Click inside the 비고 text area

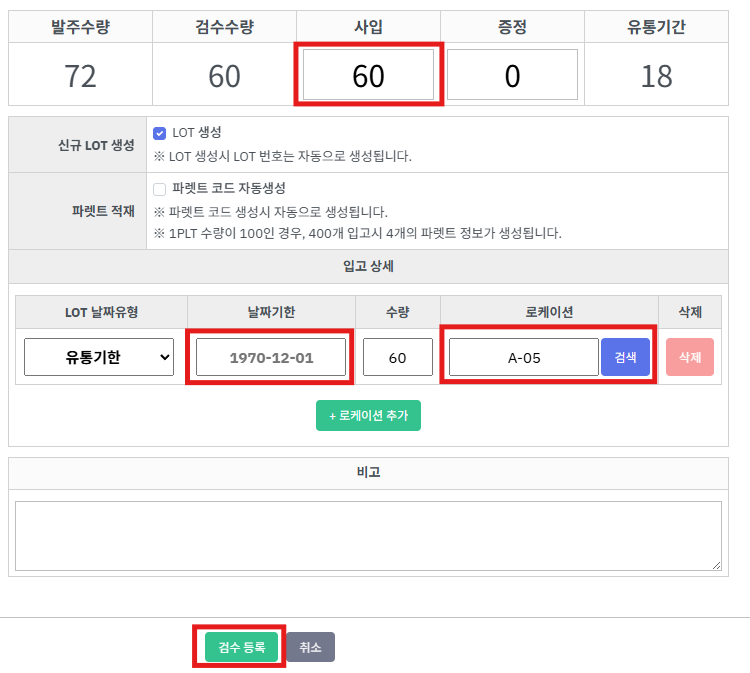pyautogui.click(x=368, y=535)
